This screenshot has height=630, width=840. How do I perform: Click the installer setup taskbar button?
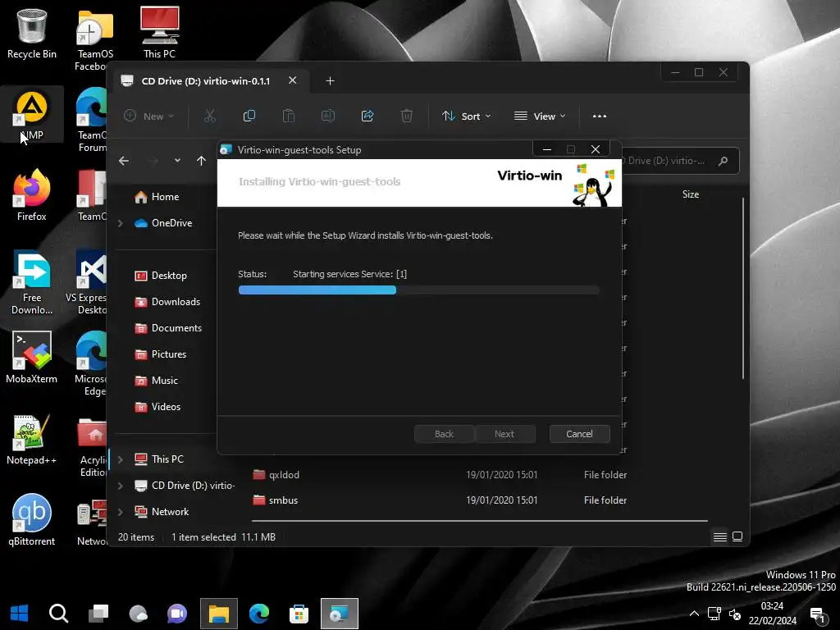pos(339,613)
